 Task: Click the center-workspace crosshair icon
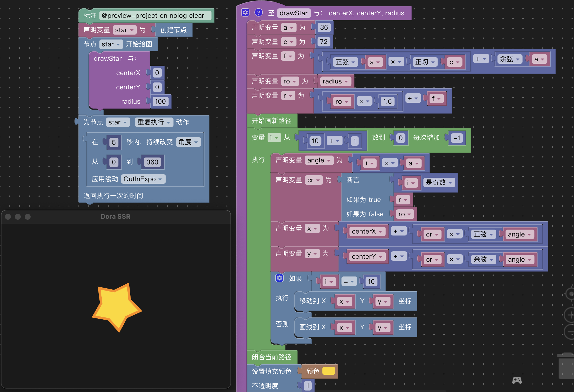[571, 294]
